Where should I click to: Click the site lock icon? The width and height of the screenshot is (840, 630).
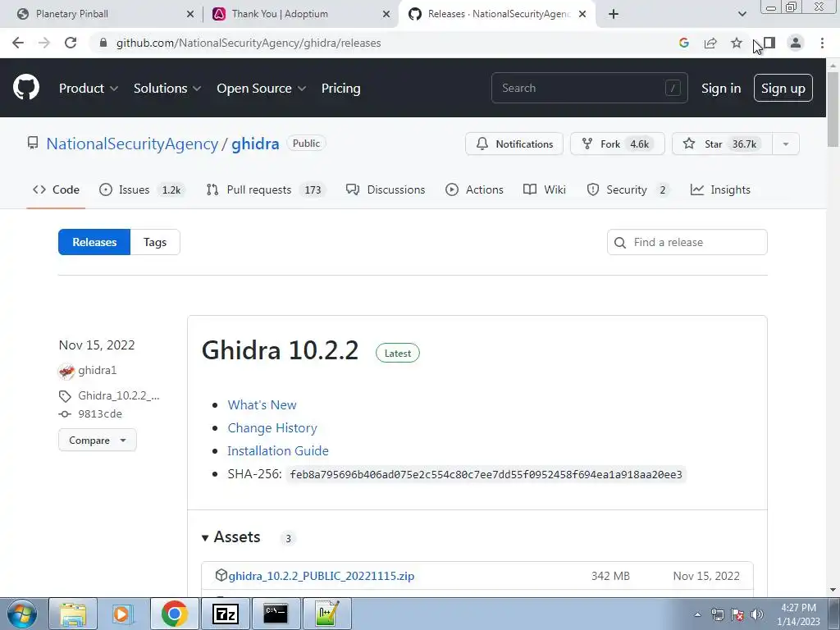pos(103,43)
